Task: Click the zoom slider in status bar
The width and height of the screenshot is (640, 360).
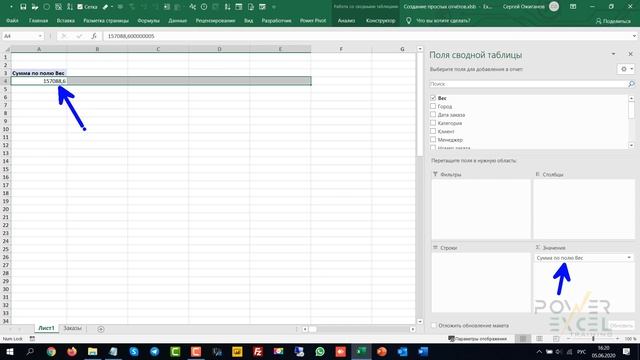Action: pyautogui.click(x=593, y=339)
